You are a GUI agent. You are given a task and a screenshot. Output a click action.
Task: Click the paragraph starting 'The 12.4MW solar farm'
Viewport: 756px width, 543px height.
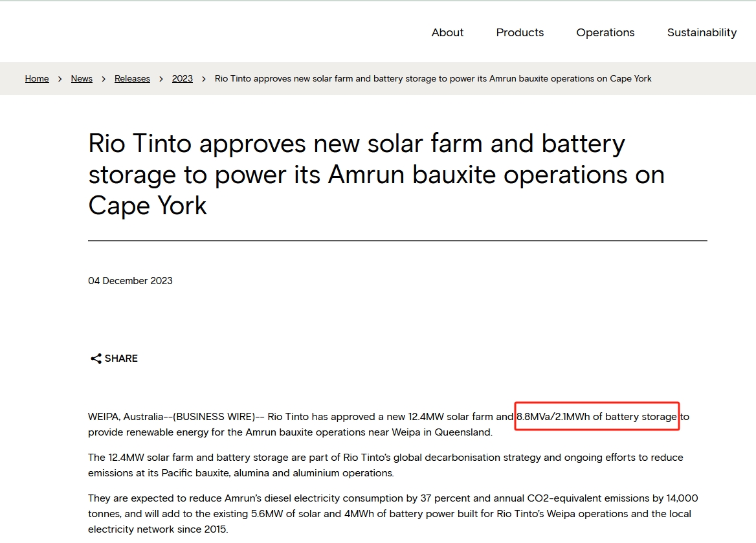[386, 465]
